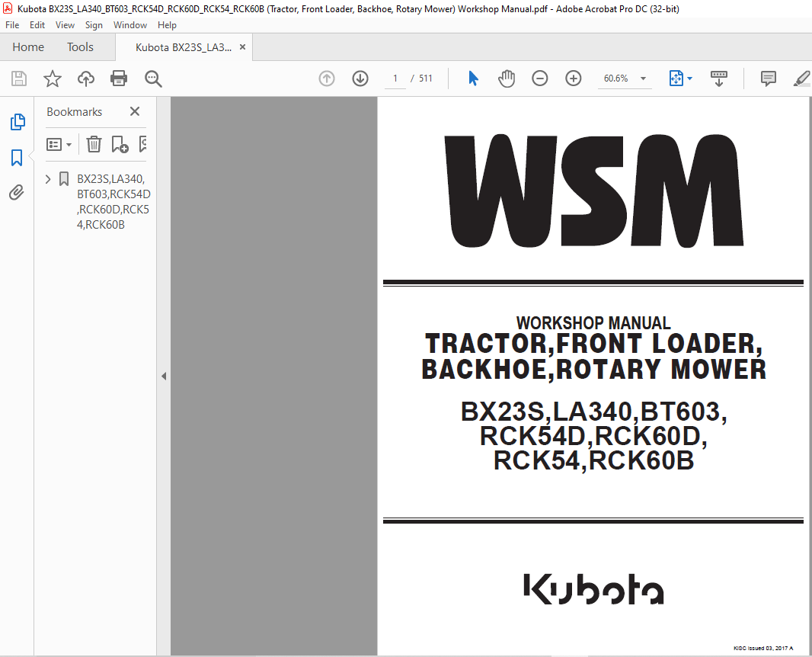Image resolution: width=812 pixels, height=657 pixels.
Task: Open the View menu
Action: [65, 25]
